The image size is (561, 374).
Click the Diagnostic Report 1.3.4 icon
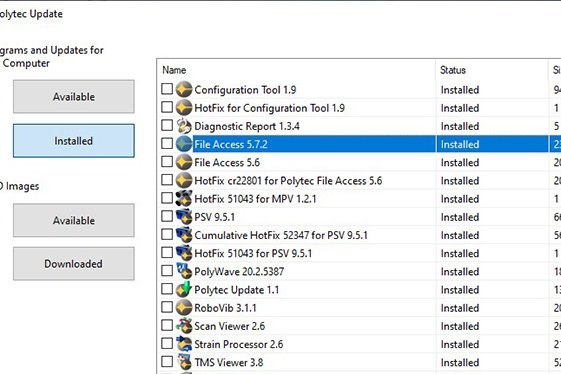point(184,126)
